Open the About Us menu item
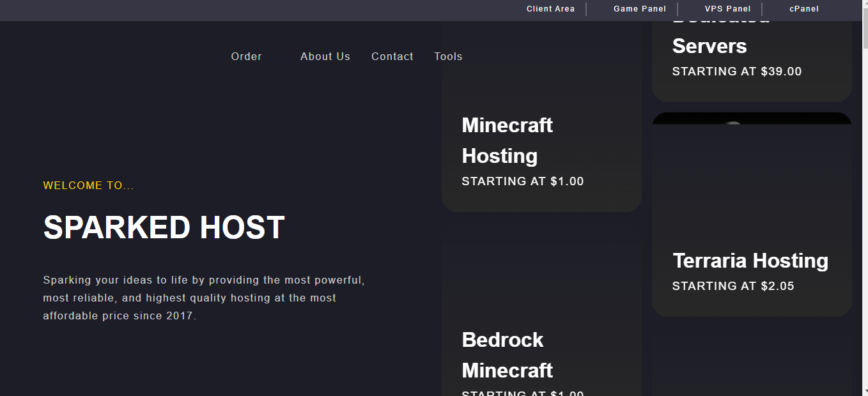 coord(325,56)
